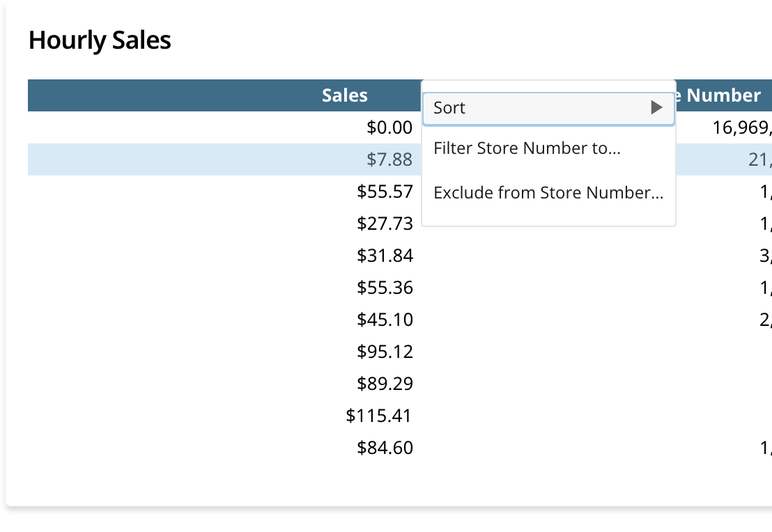Choose Sort in the context menu
Image resolution: width=772 pixels, height=532 pixels.
[x=450, y=108]
